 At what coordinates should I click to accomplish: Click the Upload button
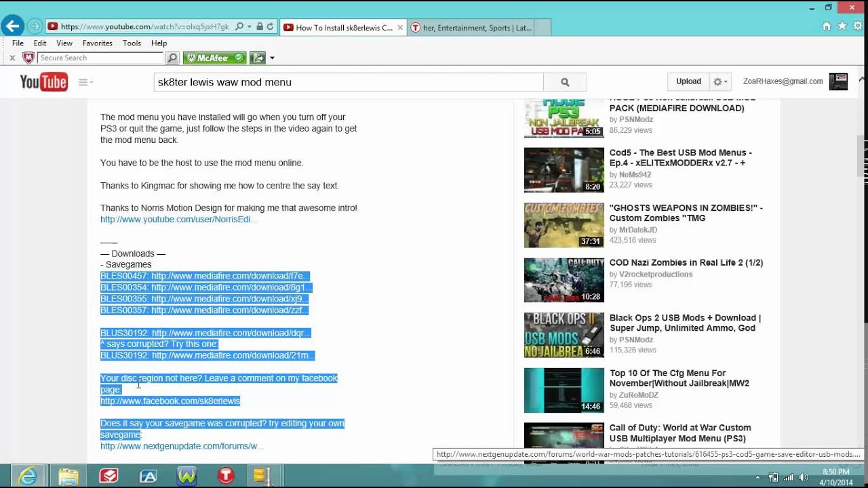(688, 81)
